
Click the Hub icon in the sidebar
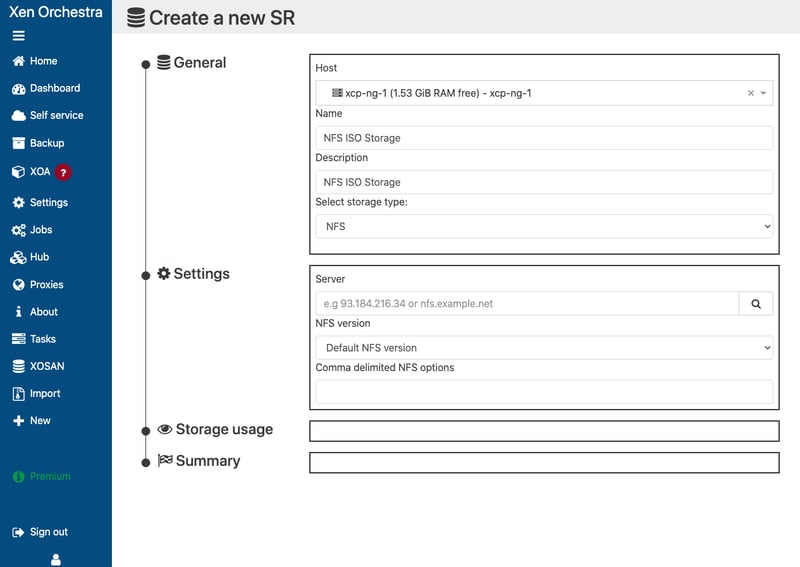(18, 257)
